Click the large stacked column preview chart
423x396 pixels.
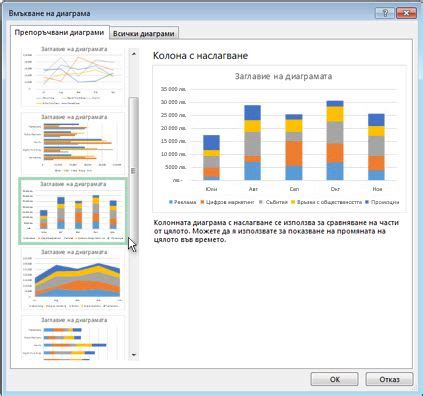(x=279, y=139)
